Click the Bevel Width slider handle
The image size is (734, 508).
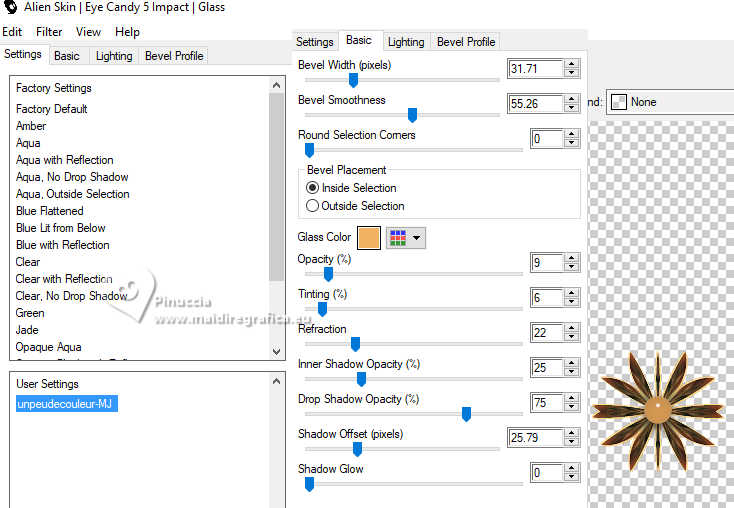click(353, 81)
